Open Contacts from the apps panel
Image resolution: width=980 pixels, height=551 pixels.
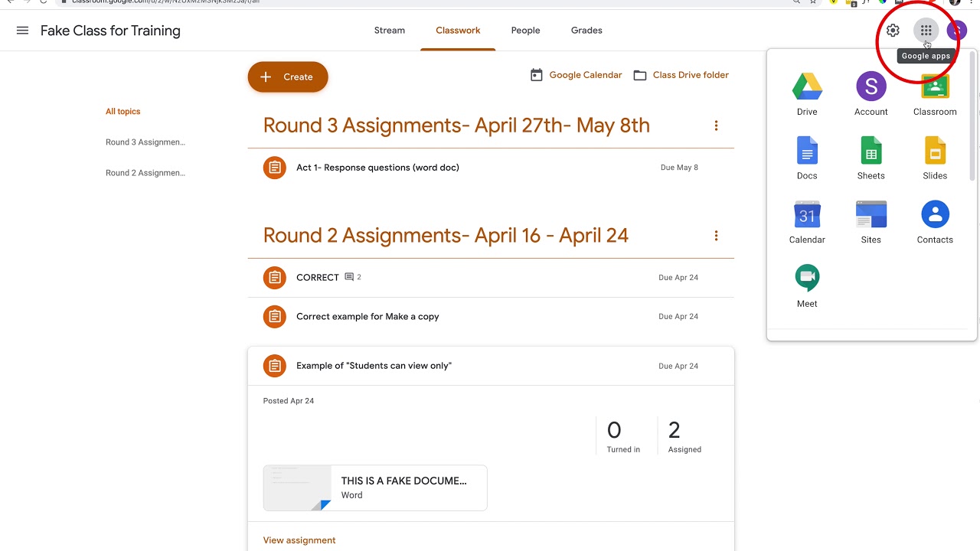pos(935,223)
